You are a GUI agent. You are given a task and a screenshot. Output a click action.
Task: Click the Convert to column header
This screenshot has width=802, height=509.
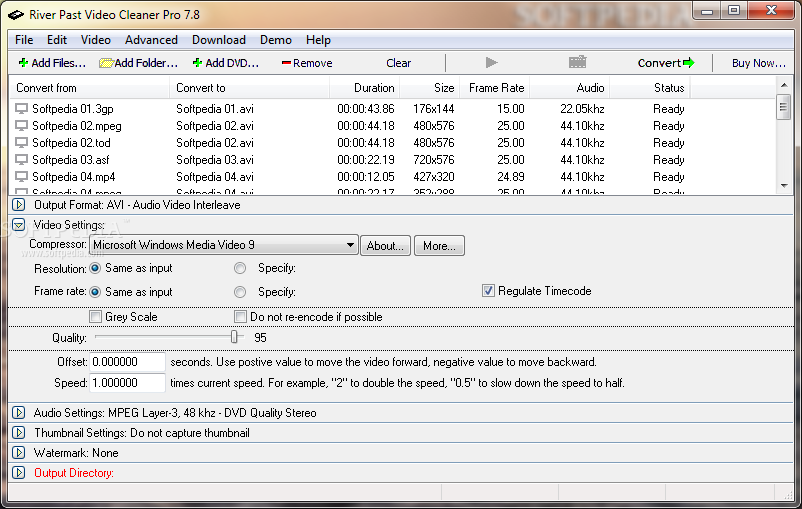point(250,88)
